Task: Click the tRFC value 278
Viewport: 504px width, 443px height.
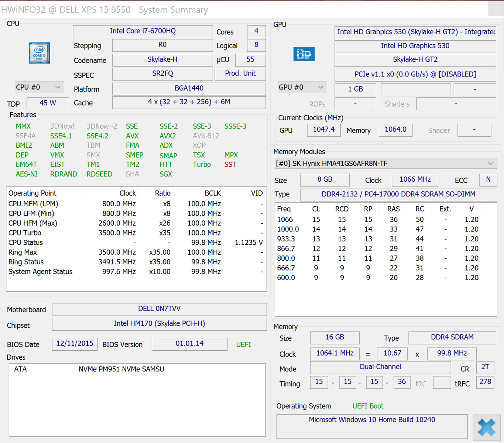Action: 485,382
